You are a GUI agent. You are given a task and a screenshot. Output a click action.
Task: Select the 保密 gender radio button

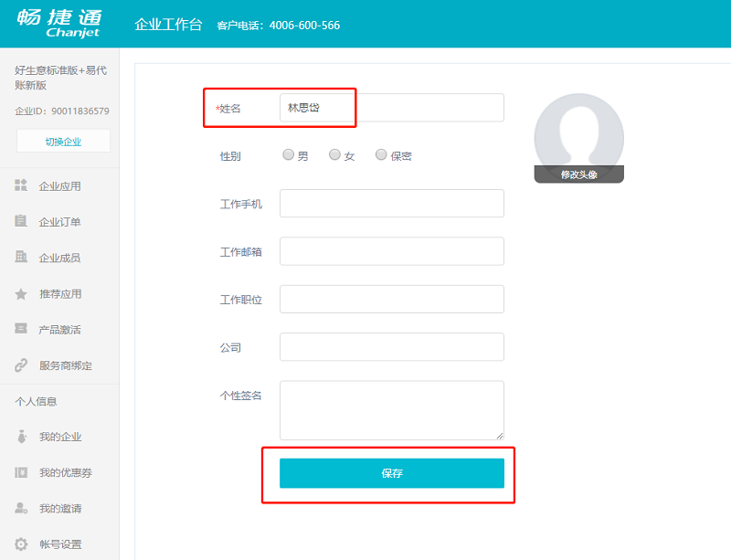click(382, 155)
